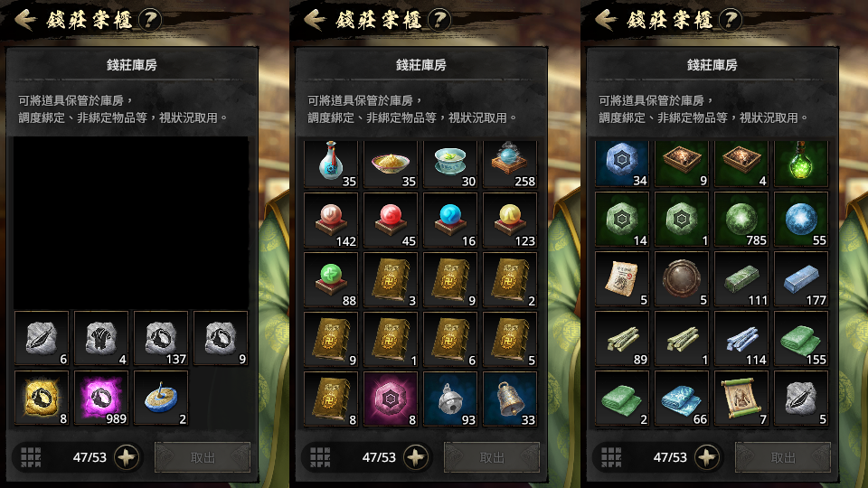Select the blue ingot with 177
Screen dimensions: 868x488
pos(800,279)
